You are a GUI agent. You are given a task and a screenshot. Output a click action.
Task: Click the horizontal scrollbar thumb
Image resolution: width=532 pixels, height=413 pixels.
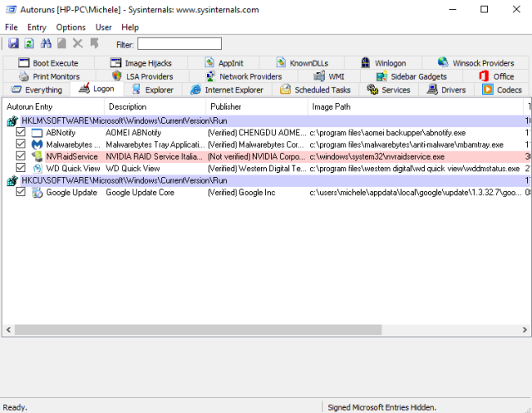[198, 329]
